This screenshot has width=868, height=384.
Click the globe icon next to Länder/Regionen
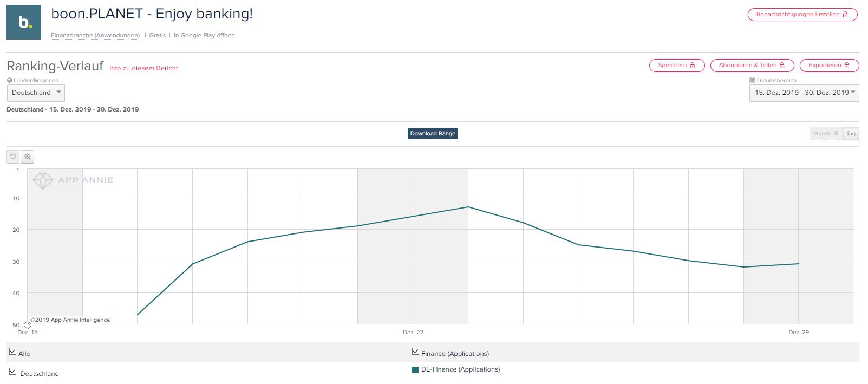point(9,80)
